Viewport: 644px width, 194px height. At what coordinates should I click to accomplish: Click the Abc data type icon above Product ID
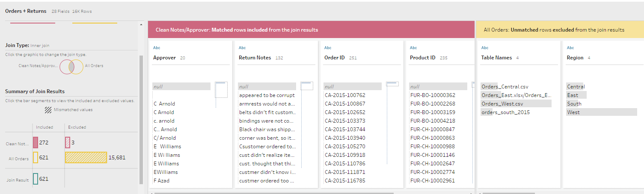(413, 48)
